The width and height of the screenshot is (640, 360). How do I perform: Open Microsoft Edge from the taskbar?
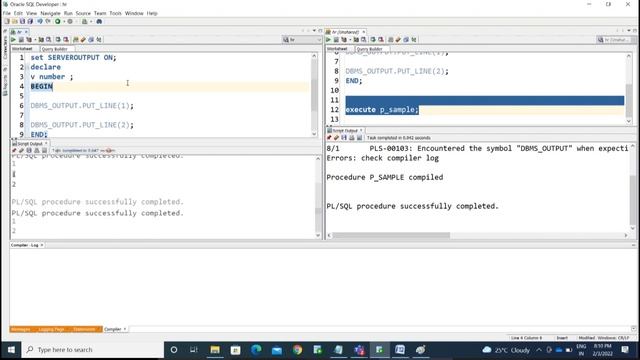point(256,350)
